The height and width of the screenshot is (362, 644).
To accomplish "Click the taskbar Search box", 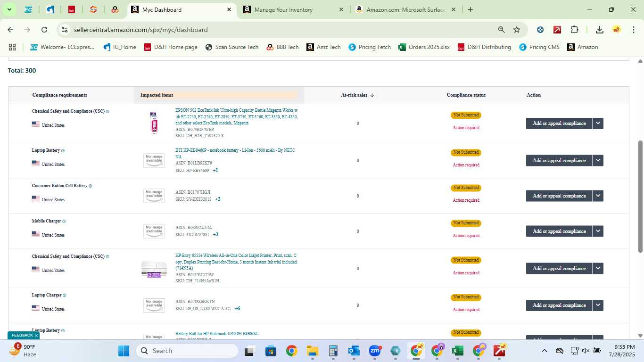I will [x=187, y=351].
